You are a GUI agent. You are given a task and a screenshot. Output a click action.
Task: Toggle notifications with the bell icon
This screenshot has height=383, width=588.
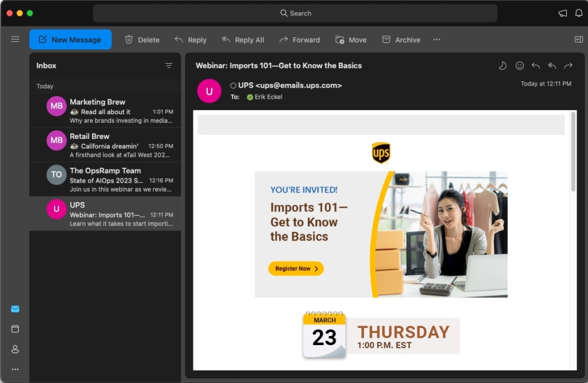click(578, 13)
